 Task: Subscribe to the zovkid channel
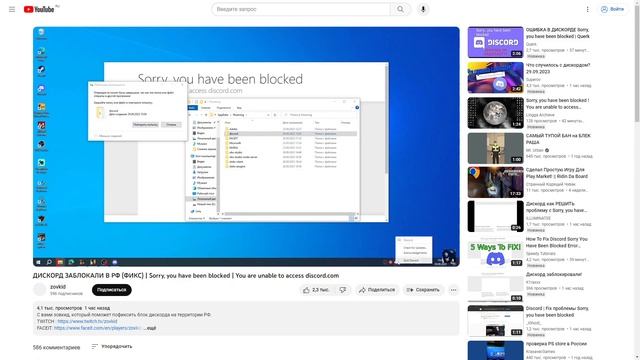[x=111, y=290]
